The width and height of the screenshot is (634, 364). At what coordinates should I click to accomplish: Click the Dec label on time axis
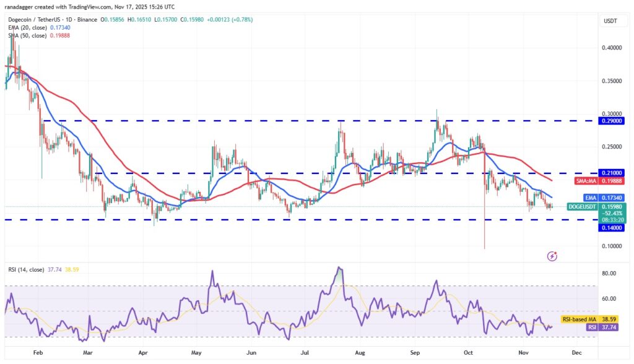[577, 351]
